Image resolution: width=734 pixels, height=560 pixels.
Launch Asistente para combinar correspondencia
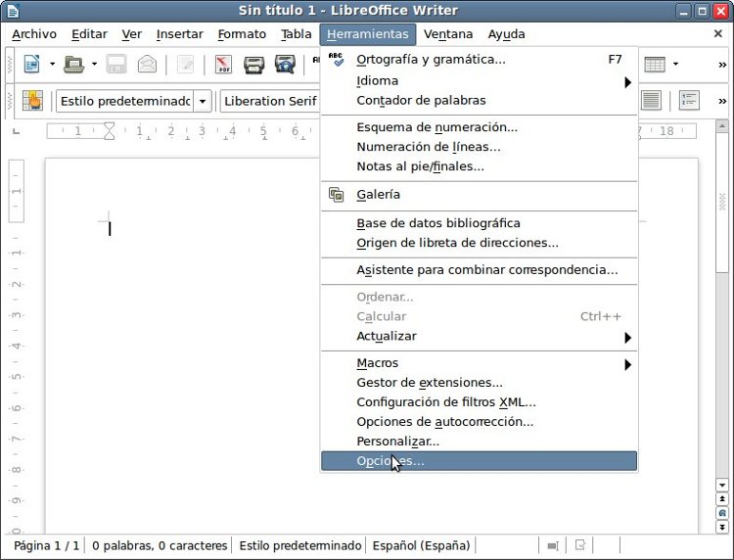[x=479, y=270]
